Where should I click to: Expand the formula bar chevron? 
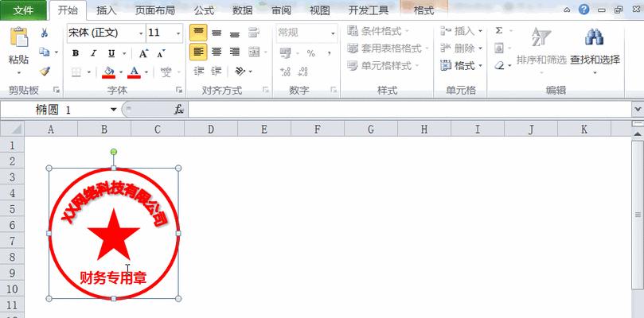638,110
